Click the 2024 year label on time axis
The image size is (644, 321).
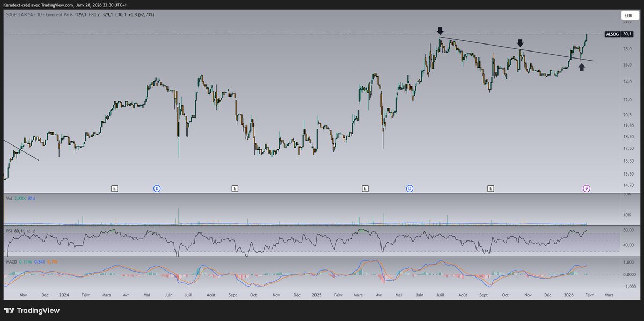(64, 295)
